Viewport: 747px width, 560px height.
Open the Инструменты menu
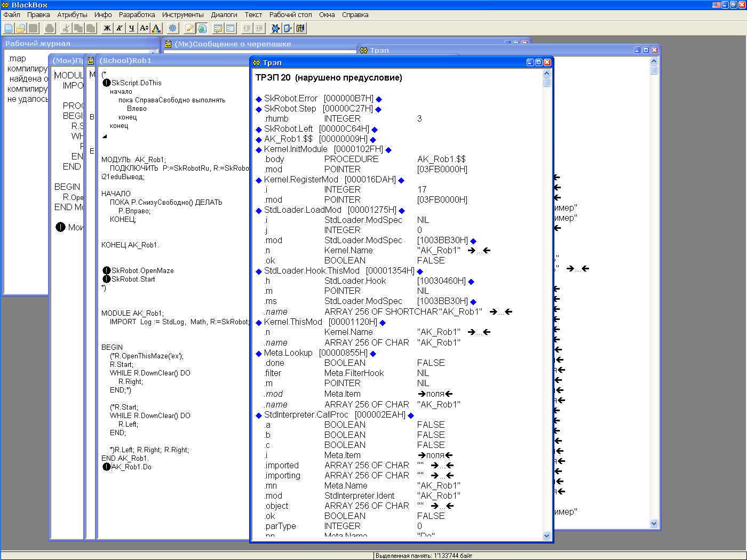(x=182, y=15)
